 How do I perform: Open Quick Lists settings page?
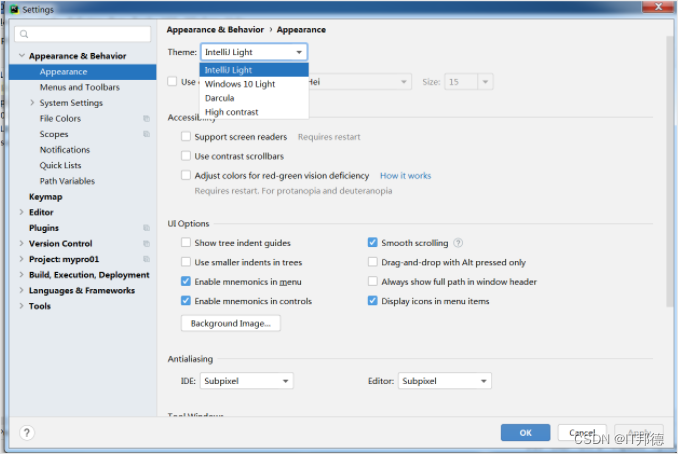pos(61,165)
